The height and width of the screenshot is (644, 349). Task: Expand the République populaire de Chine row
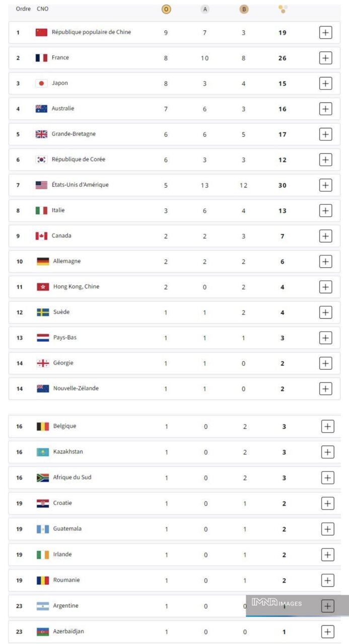(326, 33)
